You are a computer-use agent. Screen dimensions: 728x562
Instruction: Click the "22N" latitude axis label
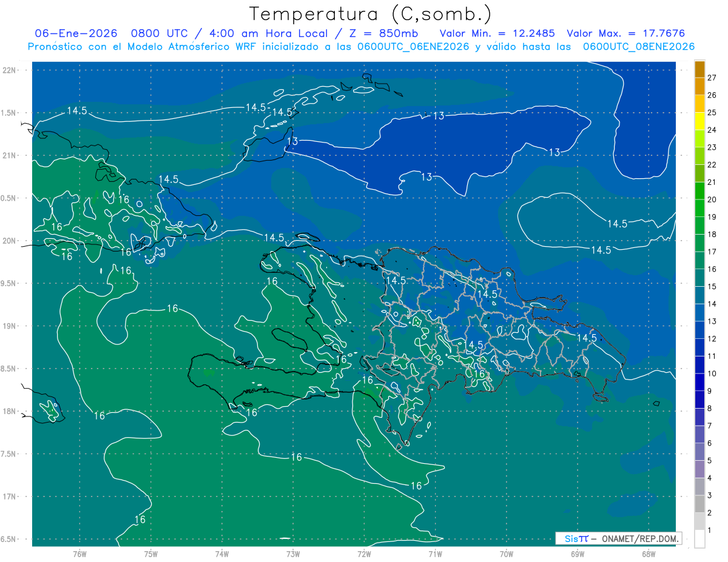coord(10,70)
